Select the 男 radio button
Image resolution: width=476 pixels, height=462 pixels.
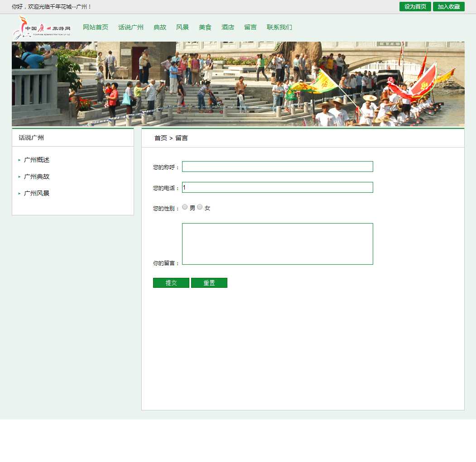pyautogui.click(x=185, y=207)
